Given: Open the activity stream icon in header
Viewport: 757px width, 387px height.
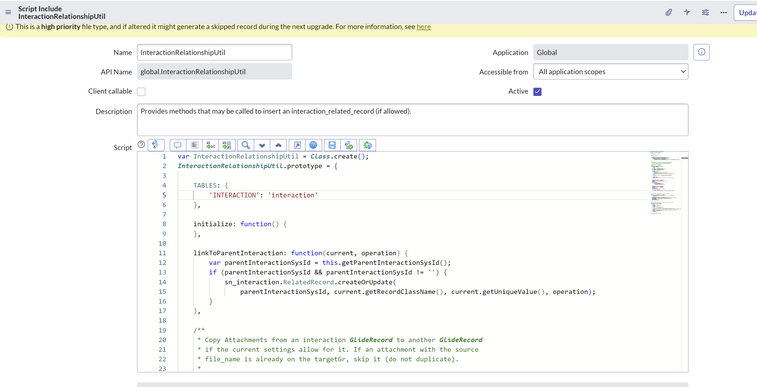Looking at the screenshot, I should 687,12.
